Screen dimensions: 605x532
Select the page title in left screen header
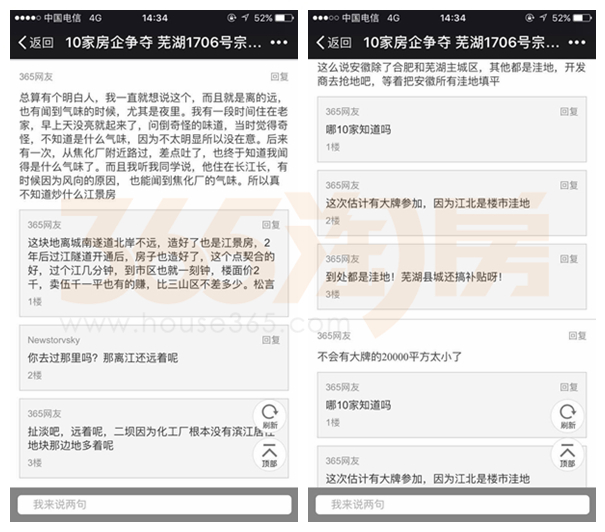pyautogui.click(x=163, y=42)
